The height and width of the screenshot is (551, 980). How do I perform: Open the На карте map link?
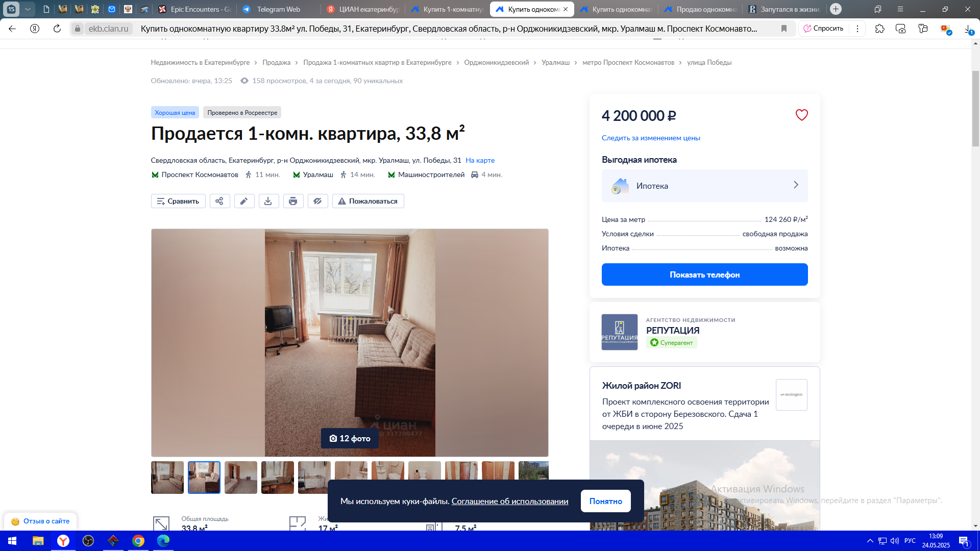[x=480, y=160]
